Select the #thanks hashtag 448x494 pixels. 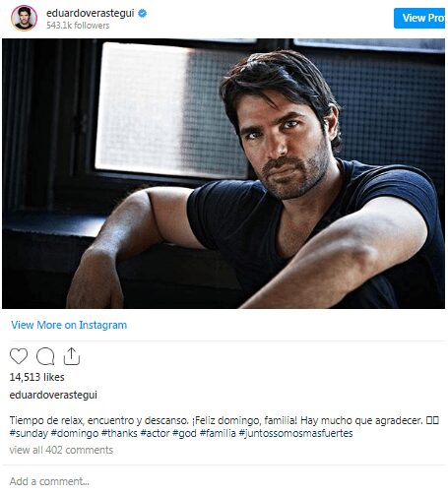click(x=119, y=433)
